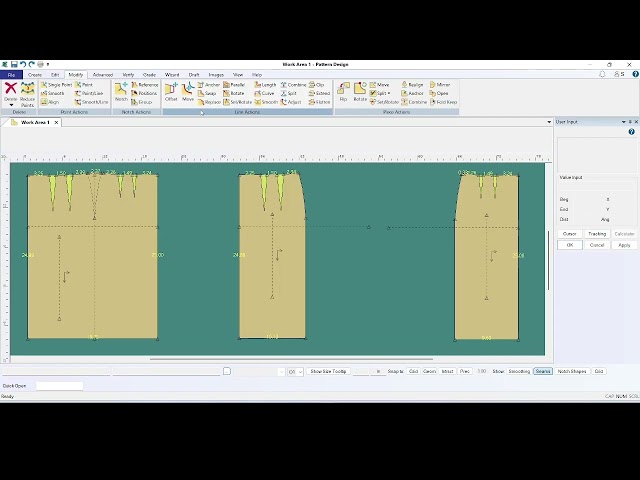
Task: Select the Align points tool
Action: [x=50, y=102]
